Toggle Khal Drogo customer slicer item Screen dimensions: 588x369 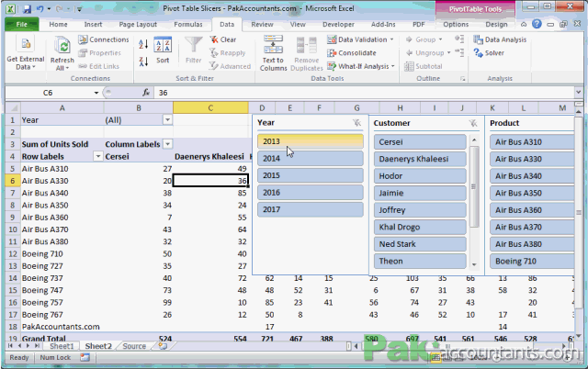pos(420,227)
